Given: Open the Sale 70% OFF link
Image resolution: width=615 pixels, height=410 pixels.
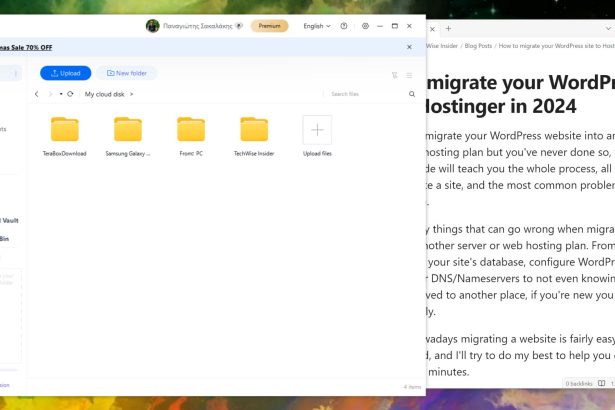Looking at the screenshot, I should [x=25, y=47].
